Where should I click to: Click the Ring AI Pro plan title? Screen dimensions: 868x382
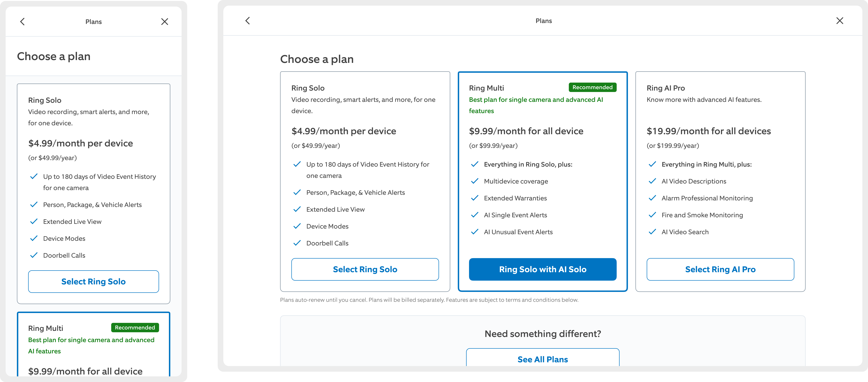click(x=665, y=88)
